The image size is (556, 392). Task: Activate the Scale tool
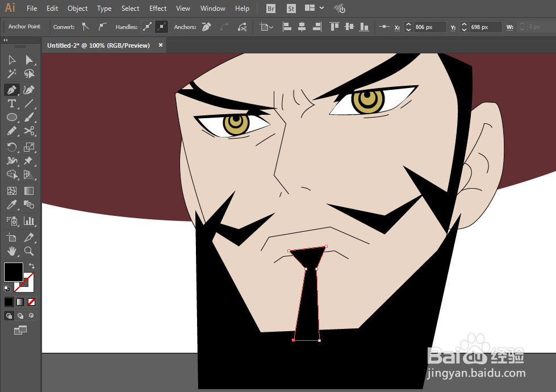tap(29, 147)
